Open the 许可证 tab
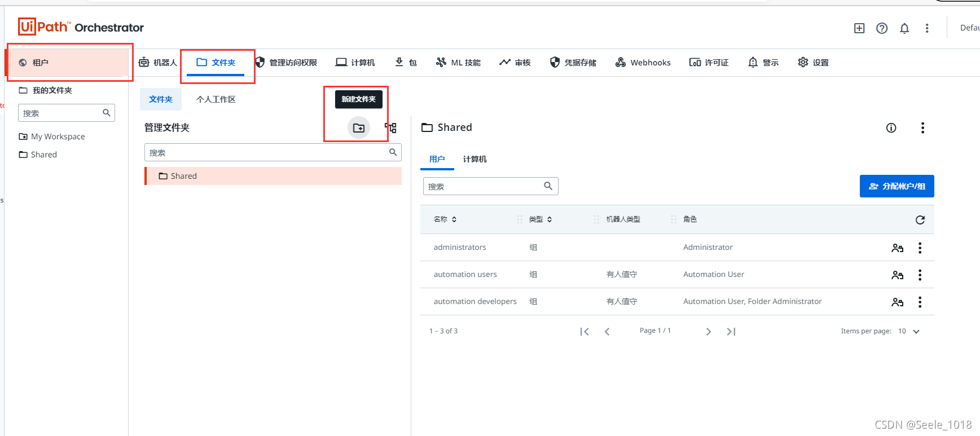The width and height of the screenshot is (980, 436). pyautogui.click(x=709, y=63)
